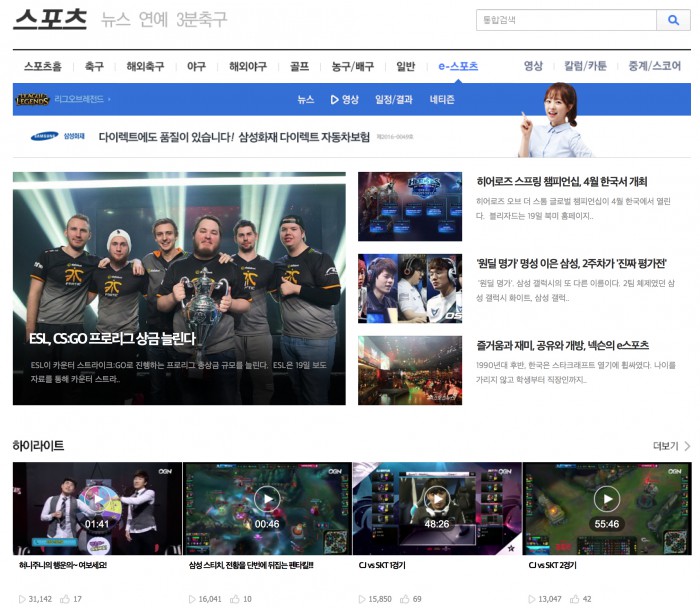Play the 01:41 highlight video
Viewport: 700px width, 608px height.
pyautogui.click(x=97, y=499)
